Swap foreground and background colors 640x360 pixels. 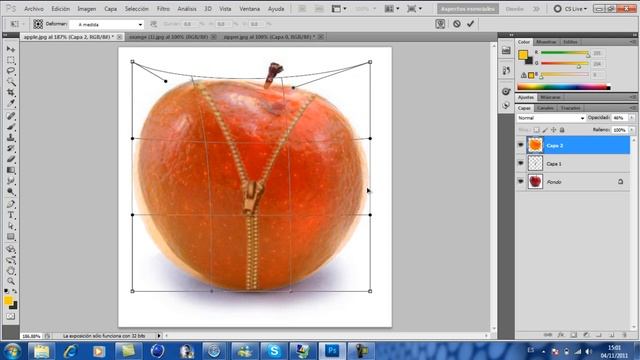click(x=15, y=291)
